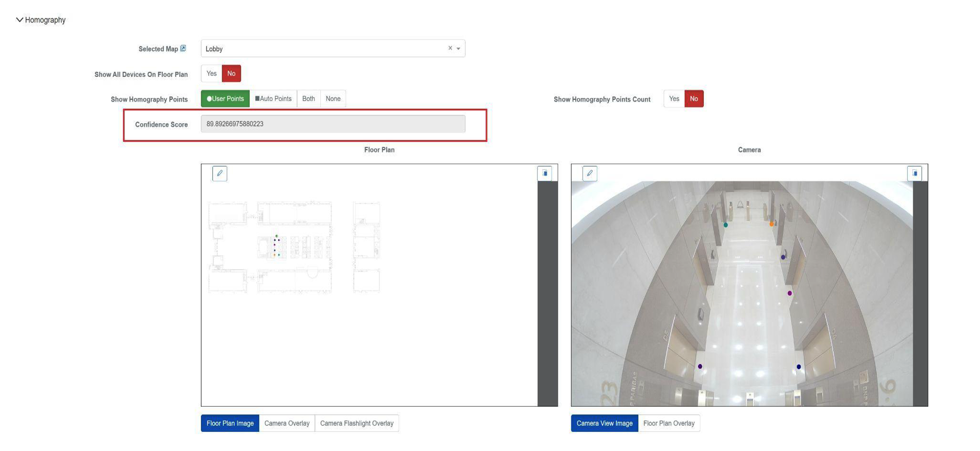Select the Both homography points button
The width and height of the screenshot is (980, 451).
tap(308, 99)
